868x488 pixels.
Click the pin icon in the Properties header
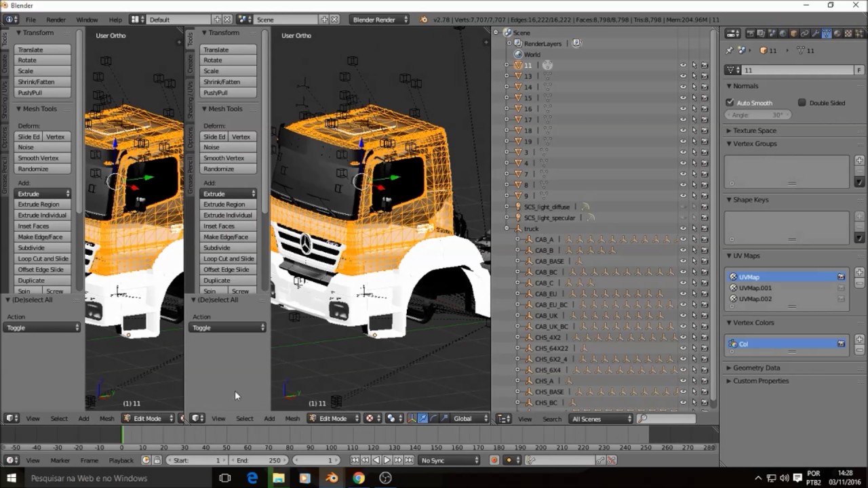tap(730, 50)
